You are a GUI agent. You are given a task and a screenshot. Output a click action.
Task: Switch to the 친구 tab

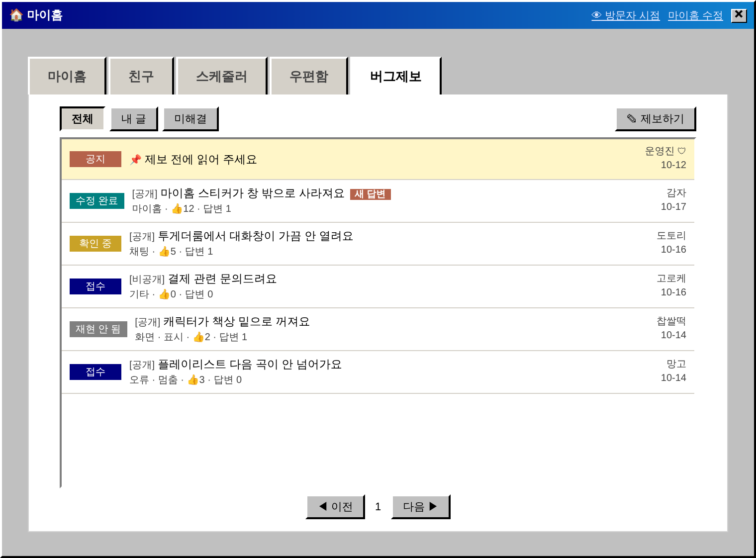tap(141, 76)
